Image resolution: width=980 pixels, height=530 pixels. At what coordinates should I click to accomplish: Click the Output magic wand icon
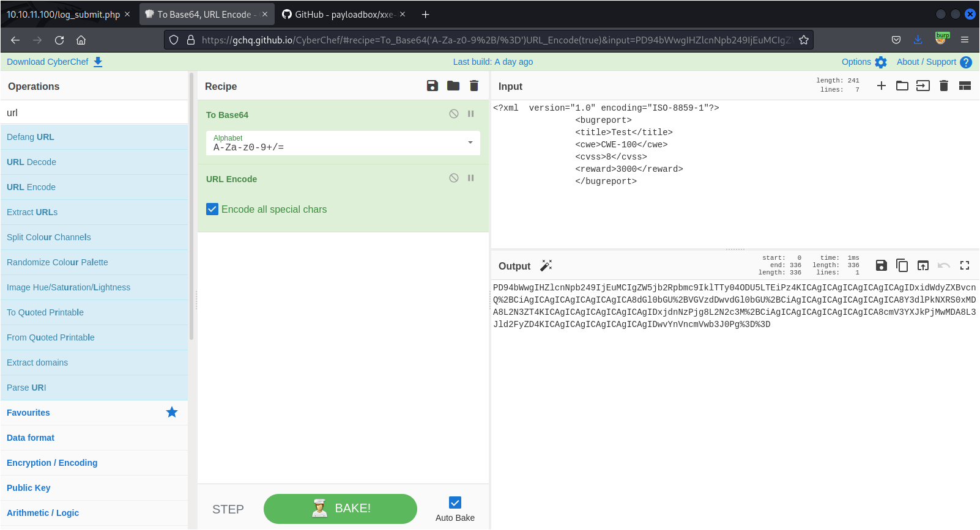546,265
